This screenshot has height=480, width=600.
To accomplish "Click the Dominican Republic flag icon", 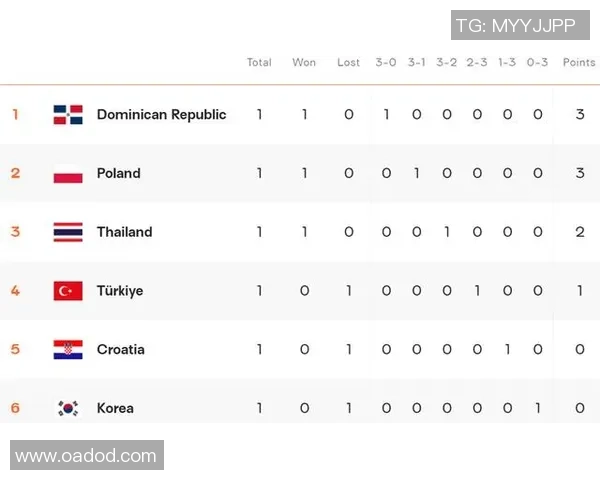I will tap(68, 114).
